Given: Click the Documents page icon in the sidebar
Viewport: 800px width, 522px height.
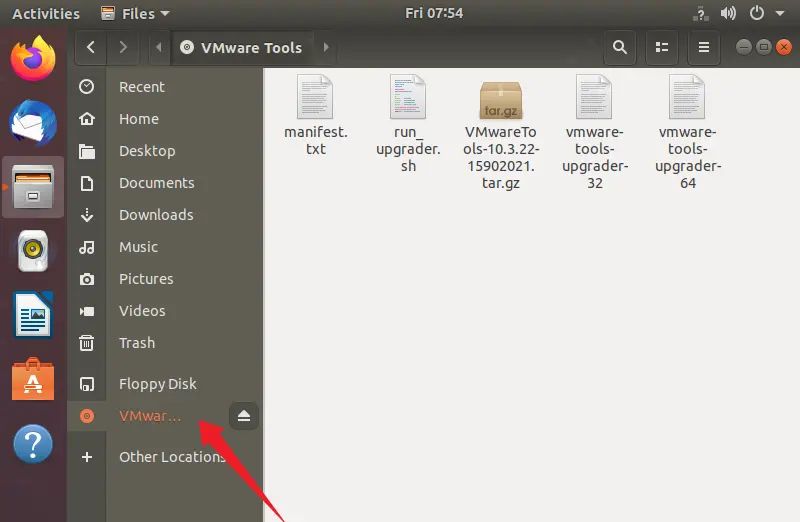Looking at the screenshot, I should (87, 183).
